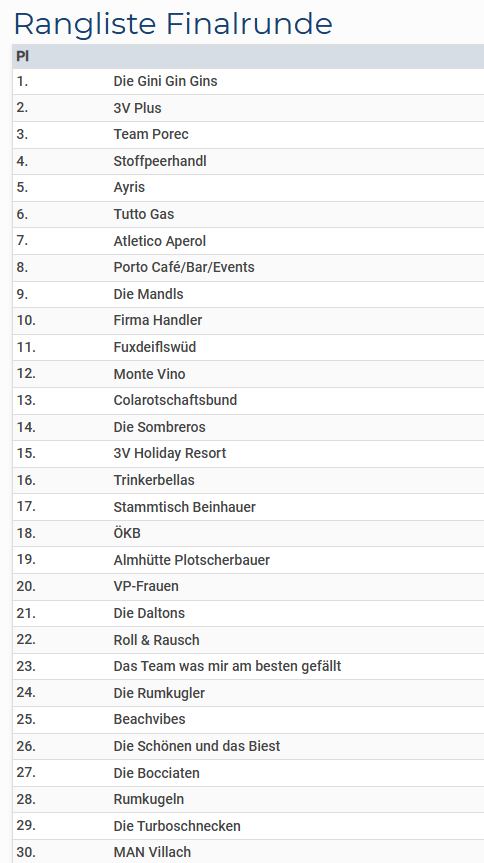The height and width of the screenshot is (863, 484).
Task: Select the Firma Handler row
Action: click(248, 320)
